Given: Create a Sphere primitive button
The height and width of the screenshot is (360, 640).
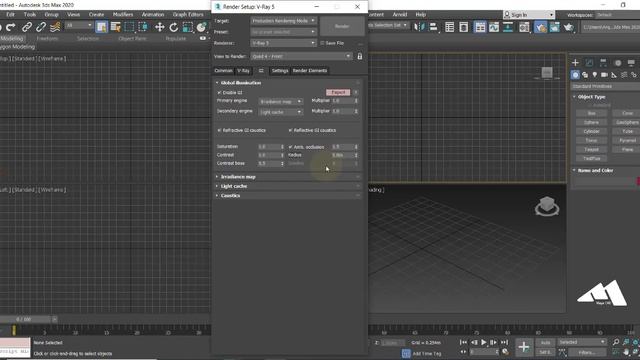Looking at the screenshot, I should (591, 122).
